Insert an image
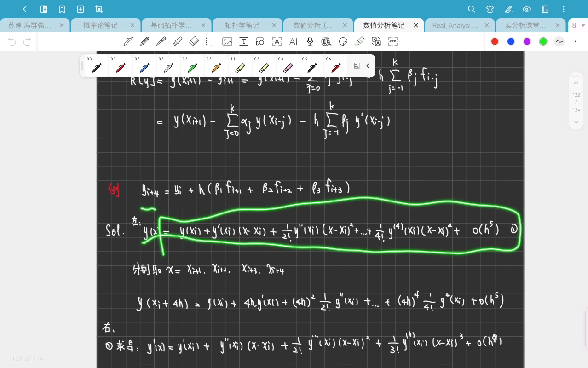The image size is (588, 368). pos(227,41)
